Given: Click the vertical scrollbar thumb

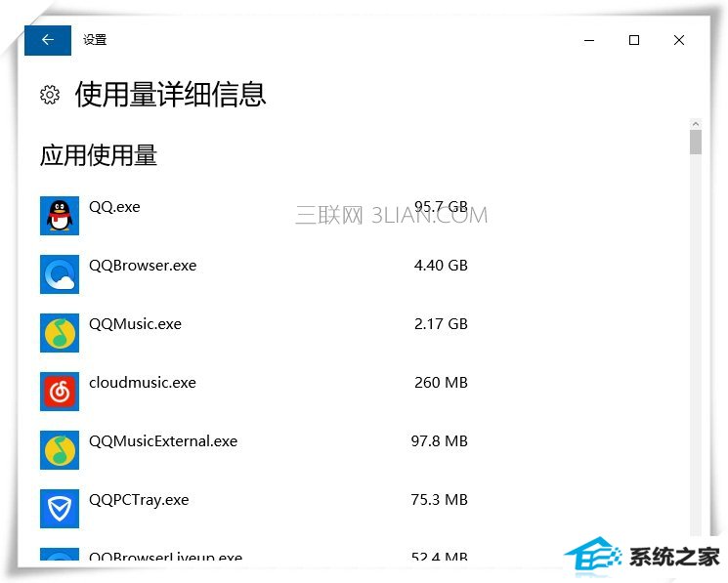Looking at the screenshot, I should pyautogui.click(x=695, y=142).
